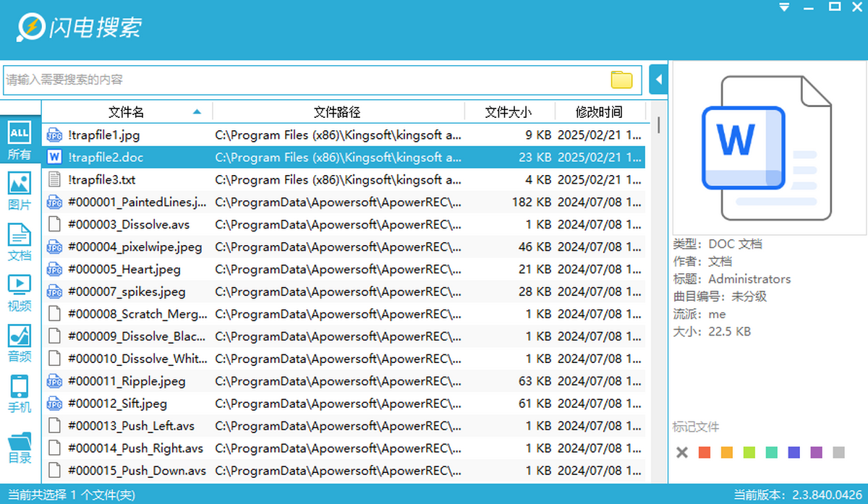Open the title bar dropdown menu
Viewport: 868px width, 504px height.
(783, 8)
